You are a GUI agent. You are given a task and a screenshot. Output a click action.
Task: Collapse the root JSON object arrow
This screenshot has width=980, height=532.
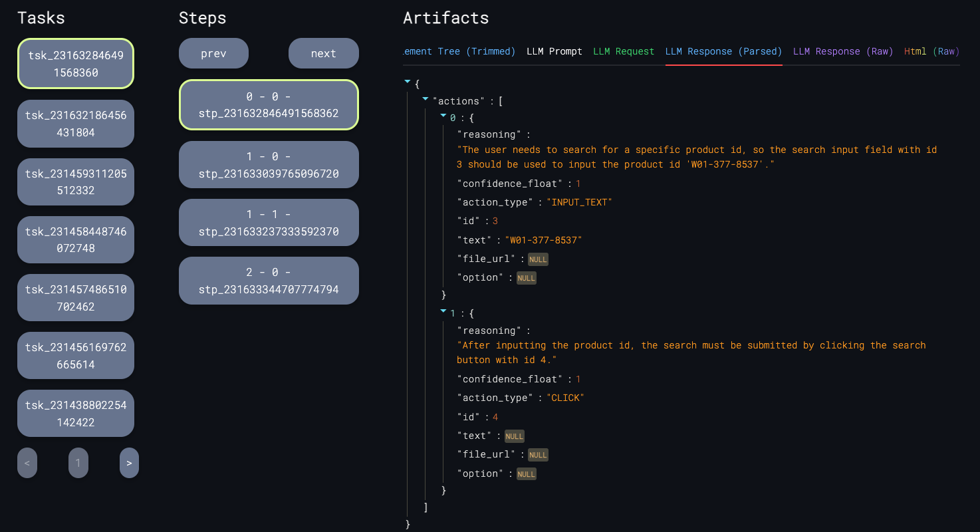pos(407,82)
